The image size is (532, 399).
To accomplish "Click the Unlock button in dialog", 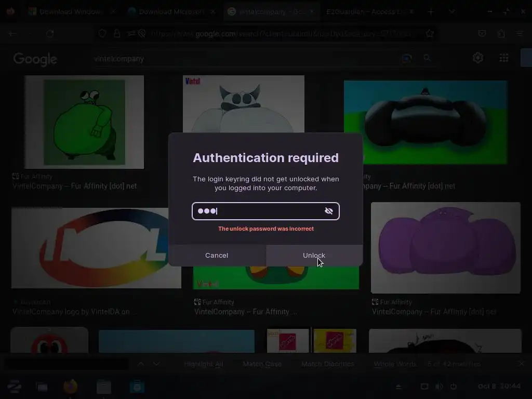I will (314, 255).
